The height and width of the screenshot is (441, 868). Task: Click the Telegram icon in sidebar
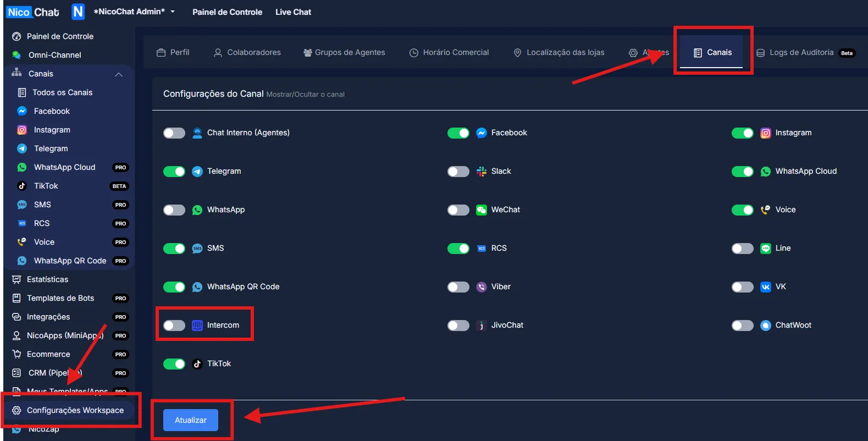click(x=22, y=148)
